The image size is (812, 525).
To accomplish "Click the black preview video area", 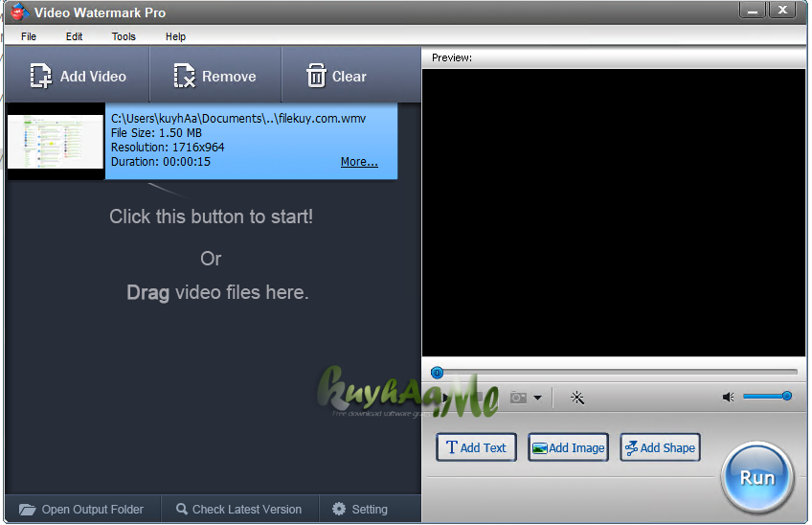I will click(x=614, y=213).
